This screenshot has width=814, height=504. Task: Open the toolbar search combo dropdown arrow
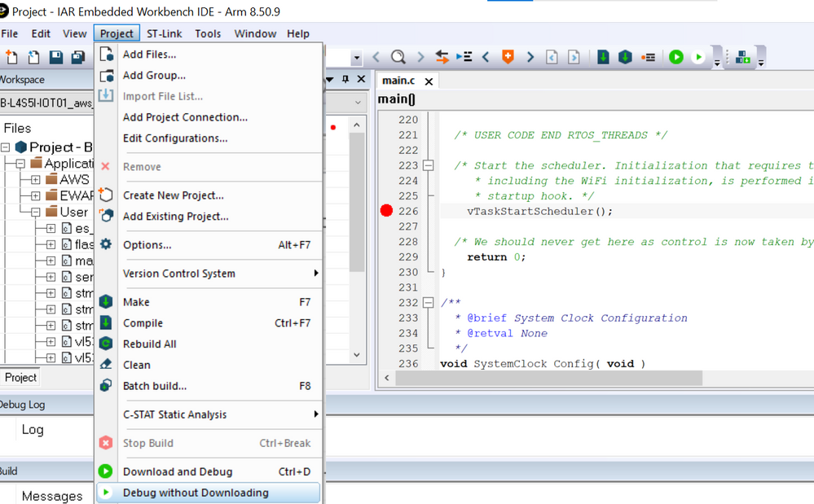coord(356,58)
